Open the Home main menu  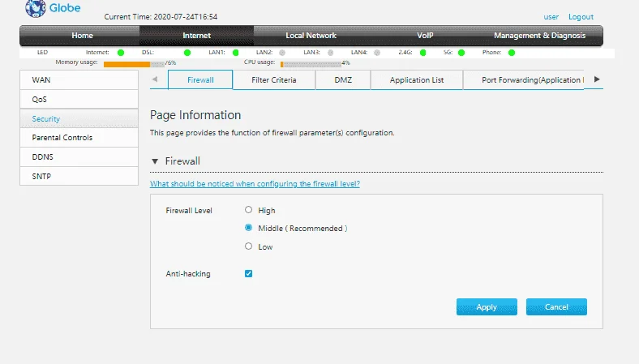83,36
